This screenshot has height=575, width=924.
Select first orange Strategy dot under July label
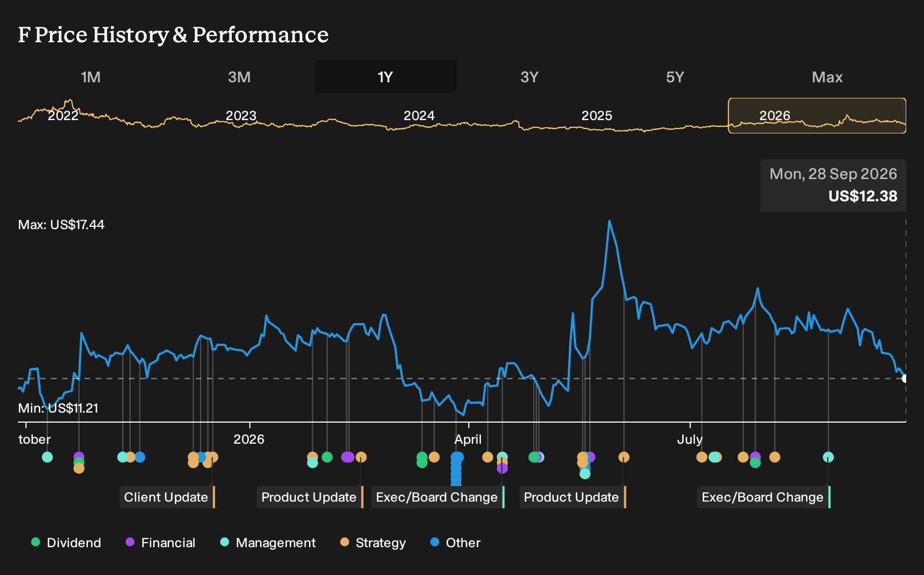coord(702,457)
